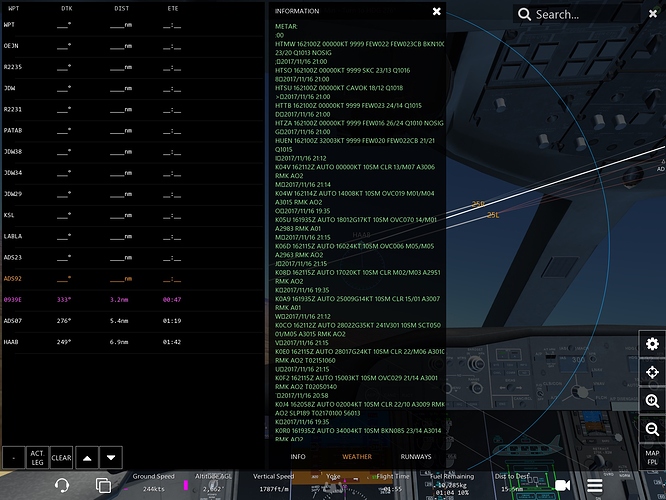Select waypoint R2235 row
This screenshot has height=500, width=666.
click(x=133, y=67)
